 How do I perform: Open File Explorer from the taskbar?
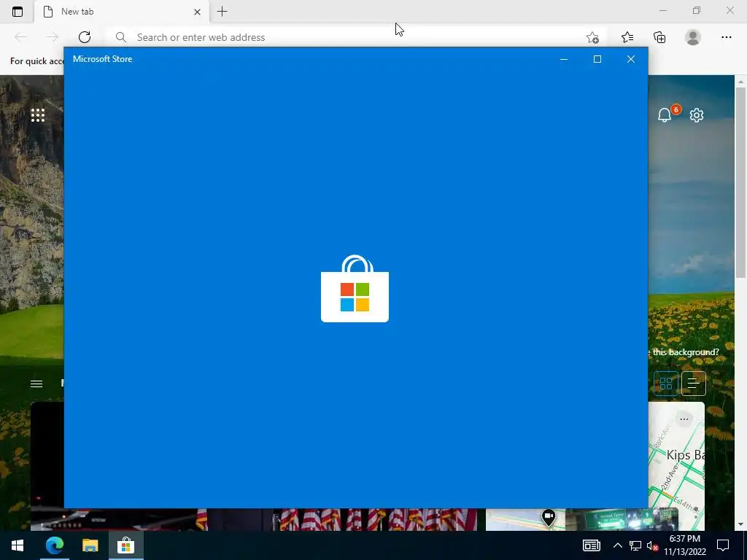click(x=90, y=545)
